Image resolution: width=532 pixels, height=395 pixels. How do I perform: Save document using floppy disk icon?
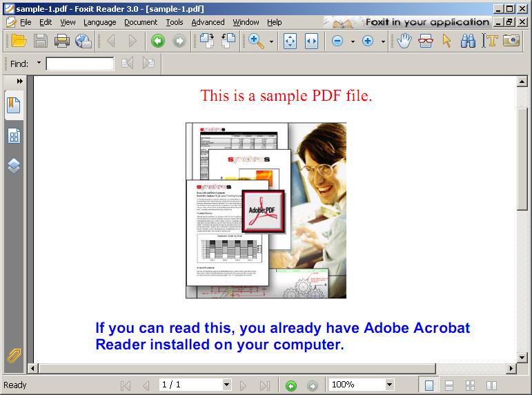pyautogui.click(x=41, y=41)
